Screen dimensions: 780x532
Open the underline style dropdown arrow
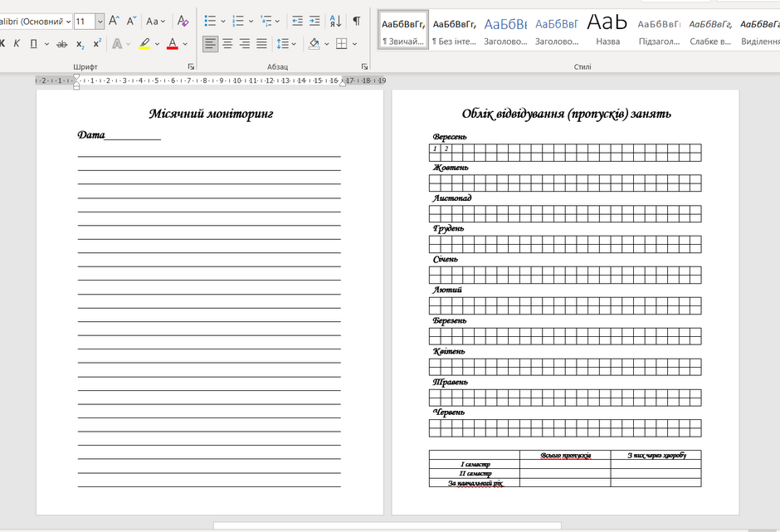46,44
